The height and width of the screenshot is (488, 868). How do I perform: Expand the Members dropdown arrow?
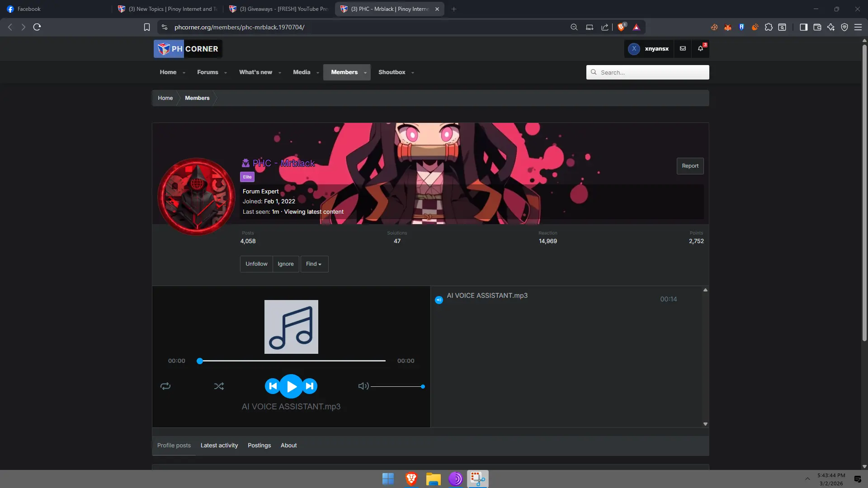click(365, 73)
